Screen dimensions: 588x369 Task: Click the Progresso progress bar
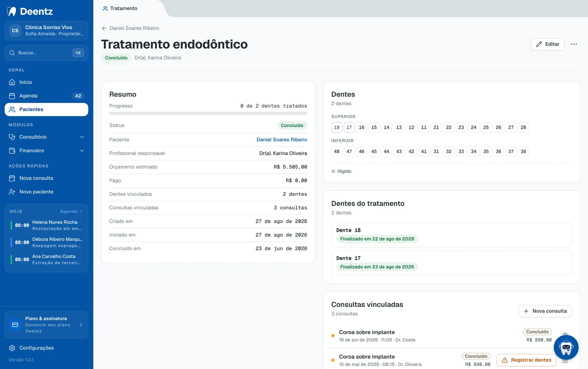click(208, 114)
